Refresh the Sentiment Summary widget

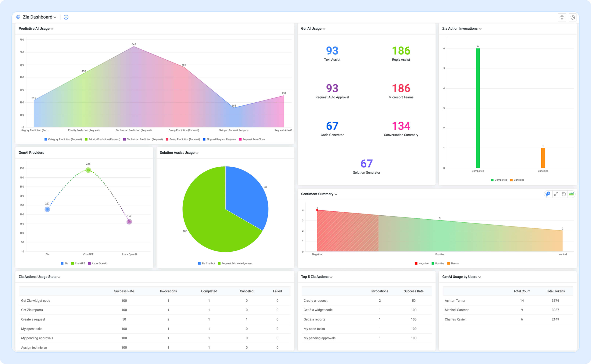point(564,194)
